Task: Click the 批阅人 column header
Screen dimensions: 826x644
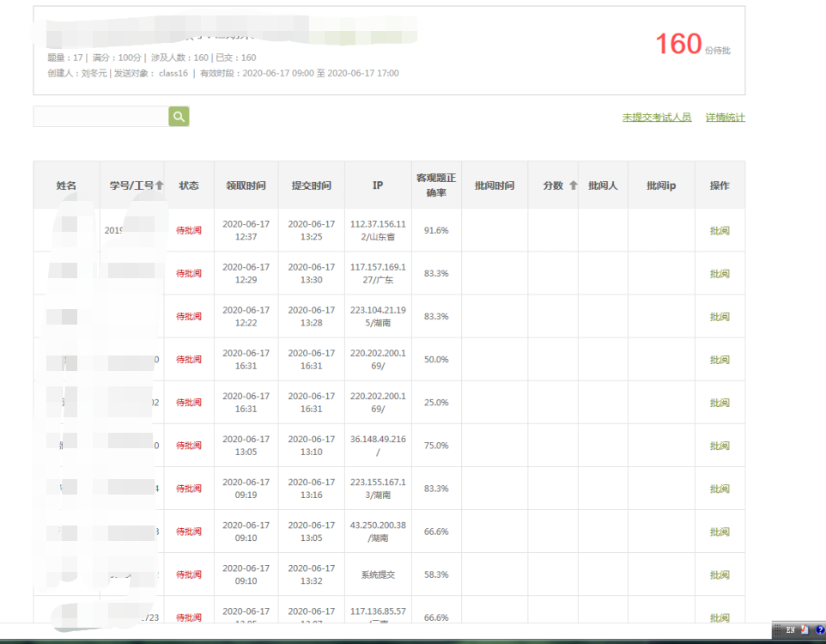Action: (603, 185)
